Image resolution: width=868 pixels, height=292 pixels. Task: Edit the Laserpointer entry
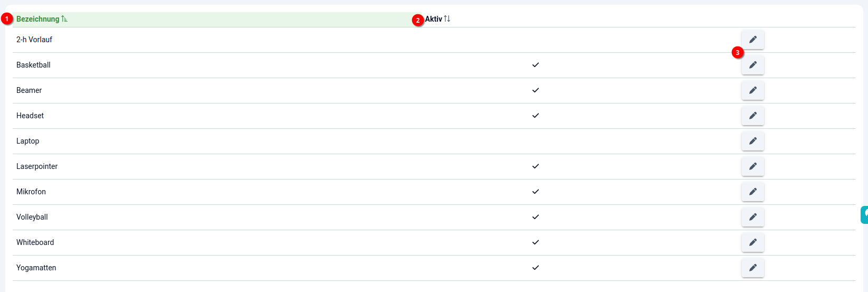tap(752, 166)
